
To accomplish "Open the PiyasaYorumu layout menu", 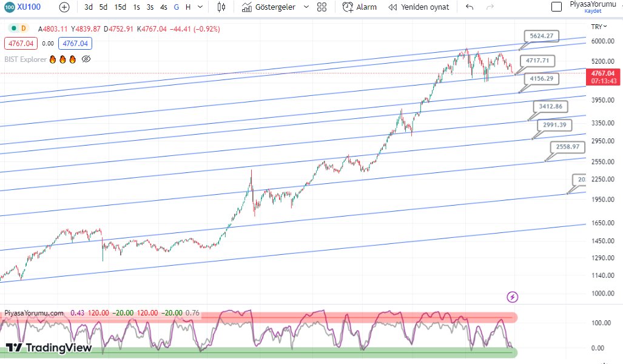I will click(x=593, y=4).
